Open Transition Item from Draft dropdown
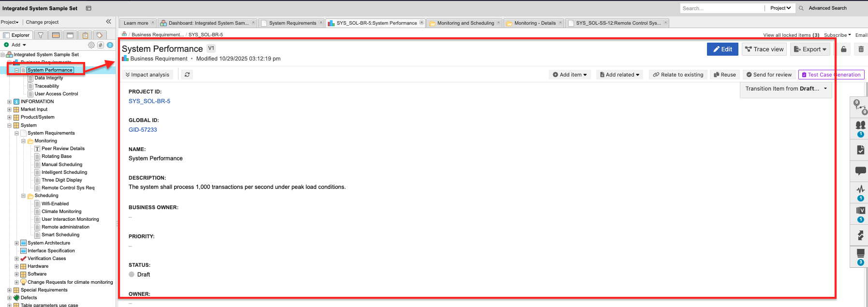This screenshot has height=307, width=868. click(786, 89)
